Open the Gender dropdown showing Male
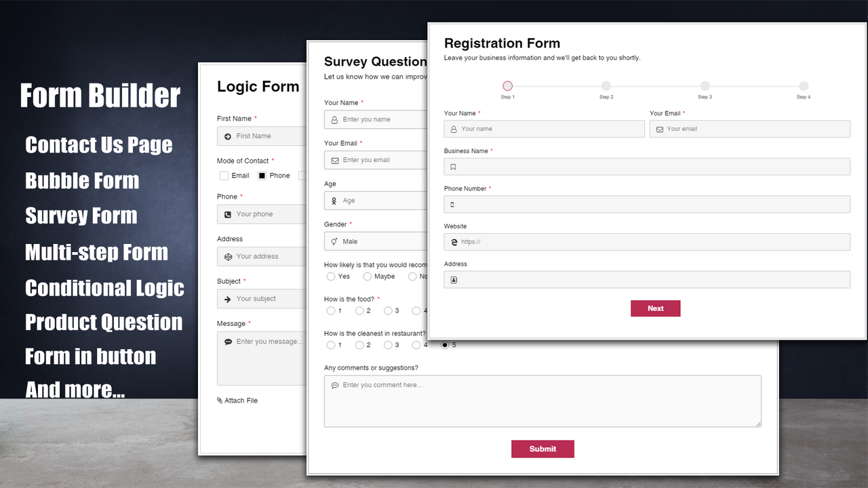 pos(376,241)
